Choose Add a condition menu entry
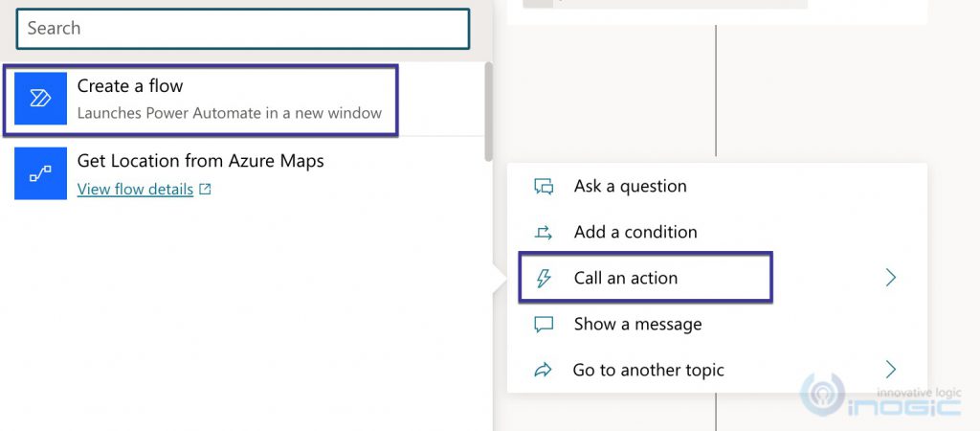 click(635, 232)
